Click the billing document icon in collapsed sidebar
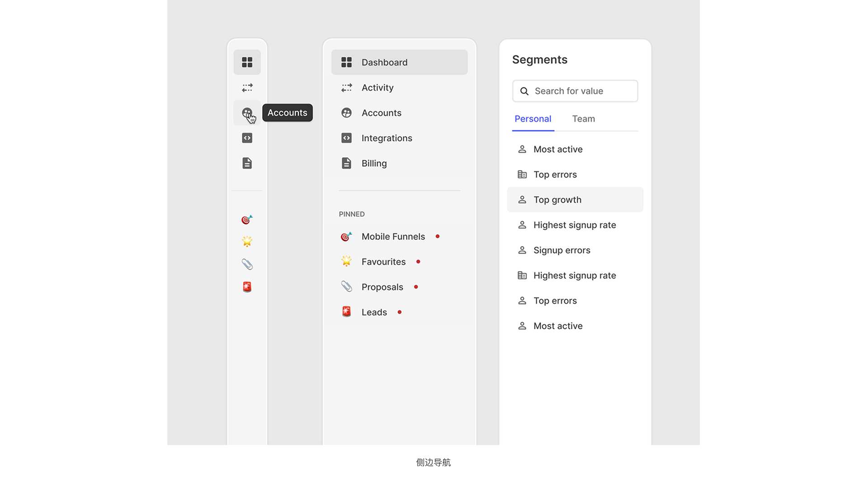Viewport: 868px width, 488px height. [247, 163]
